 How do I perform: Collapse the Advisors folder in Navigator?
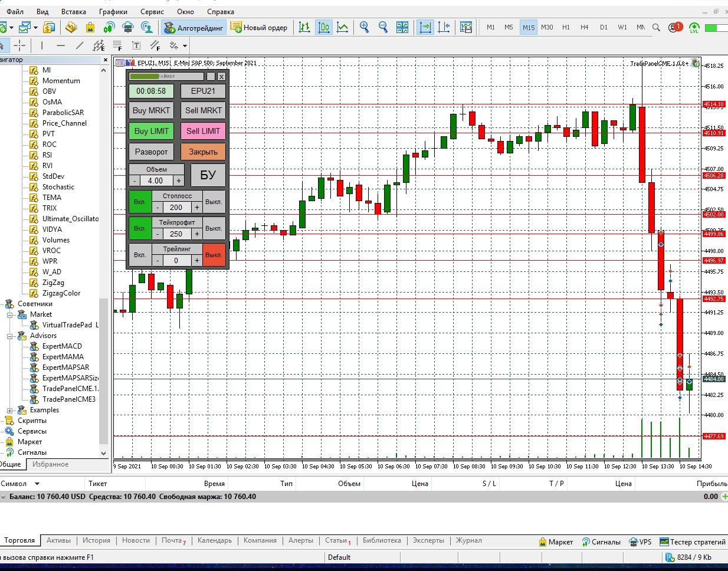(x=10, y=336)
